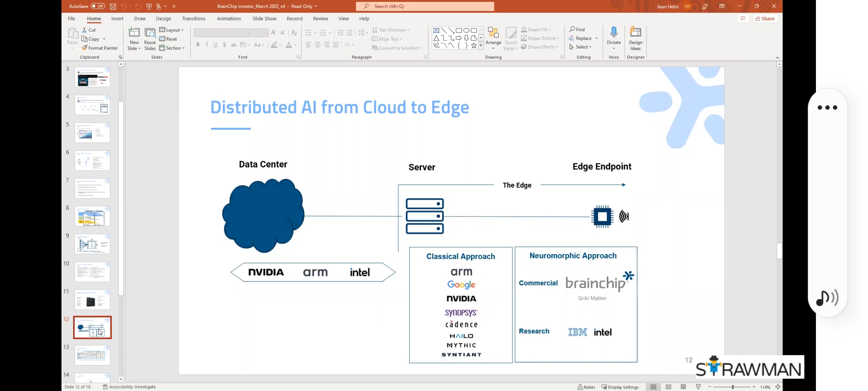Click Decrease Font Size icon

click(x=283, y=33)
